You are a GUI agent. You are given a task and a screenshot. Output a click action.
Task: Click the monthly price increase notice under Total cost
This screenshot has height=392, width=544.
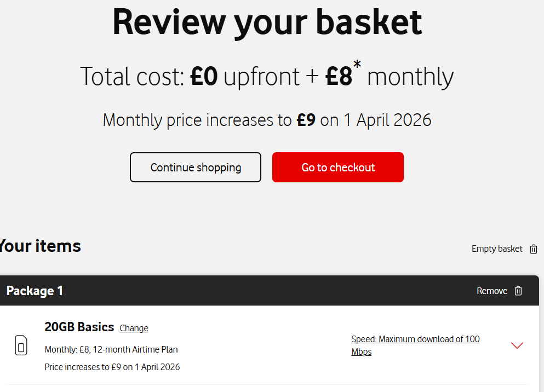pyautogui.click(x=267, y=120)
